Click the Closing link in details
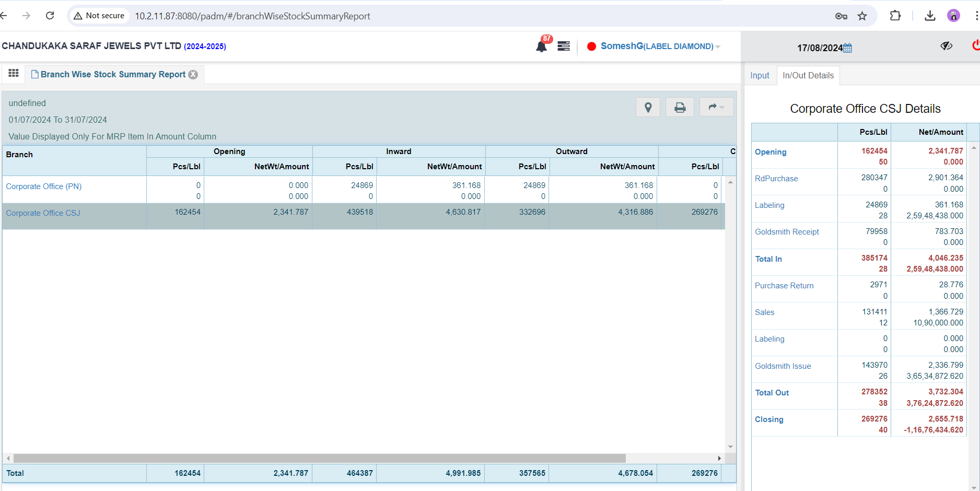 click(x=769, y=419)
